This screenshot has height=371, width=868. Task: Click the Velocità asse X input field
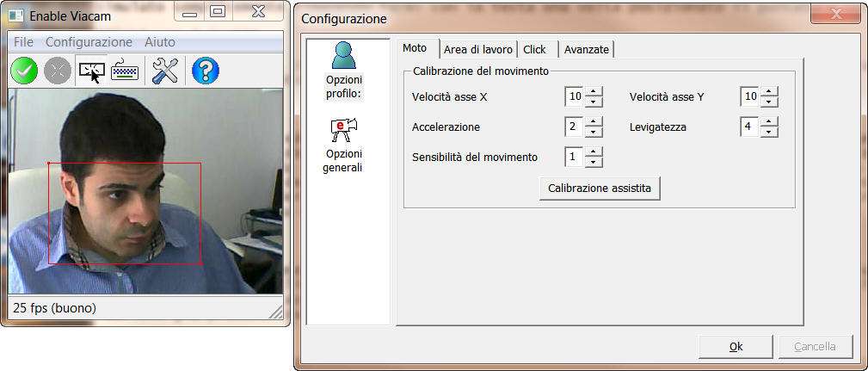575,97
